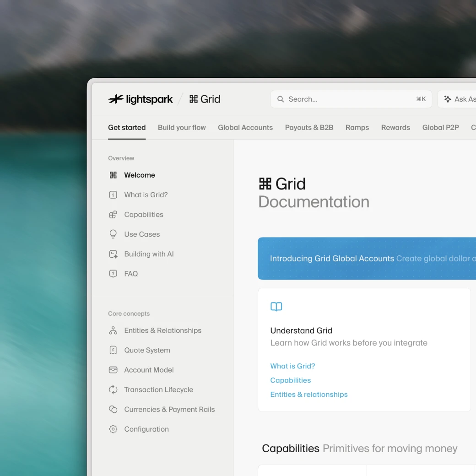Open the Payouts & B2B tab
The height and width of the screenshot is (476, 476).
(x=309, y=128)
